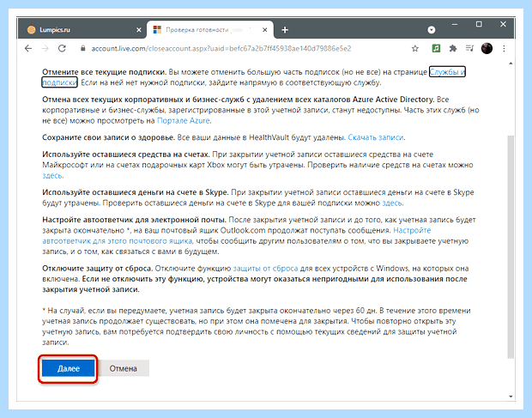The width and height of the screenshot is (532, 418).
Task: Reload the page with the refresh icon
Action: pyautogui.click(x=62, y=49)
